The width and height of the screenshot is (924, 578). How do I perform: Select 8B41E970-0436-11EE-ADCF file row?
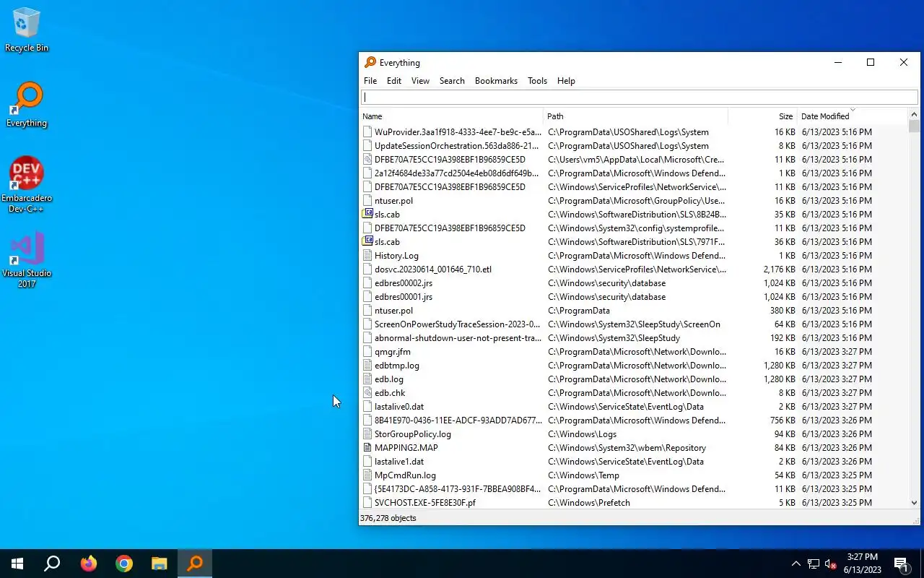tap(634, 420)
